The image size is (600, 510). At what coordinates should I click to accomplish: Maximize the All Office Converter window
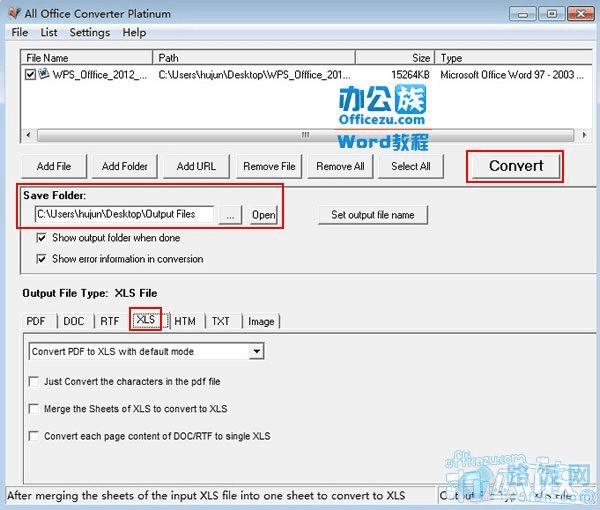(x=551, y=14)
